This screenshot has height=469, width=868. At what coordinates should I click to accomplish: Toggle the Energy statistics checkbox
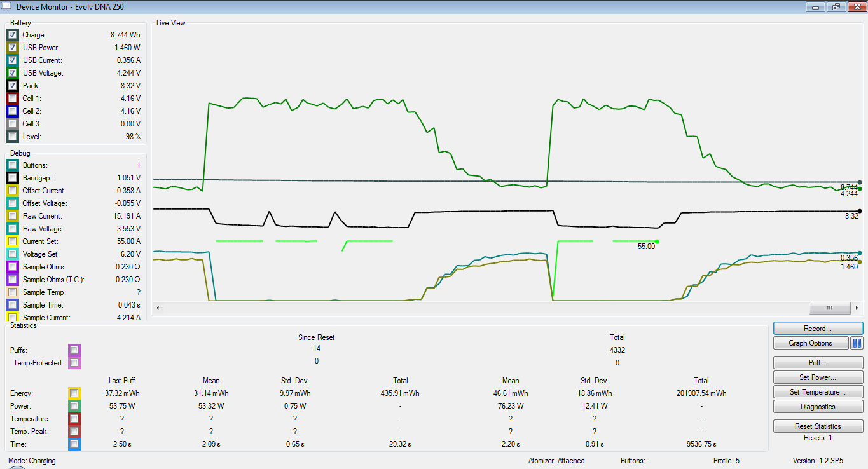pyautogui.click(x=74, y=393)
